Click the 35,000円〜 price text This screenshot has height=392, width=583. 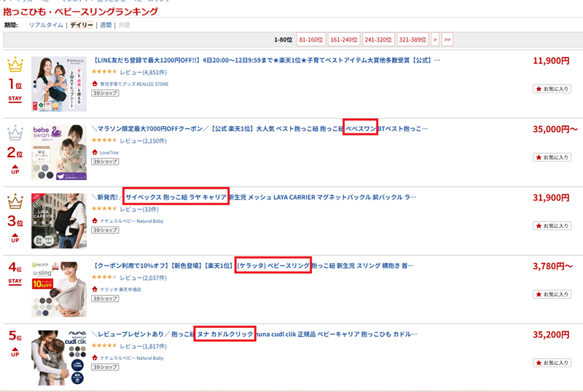[x=555, y=129]
